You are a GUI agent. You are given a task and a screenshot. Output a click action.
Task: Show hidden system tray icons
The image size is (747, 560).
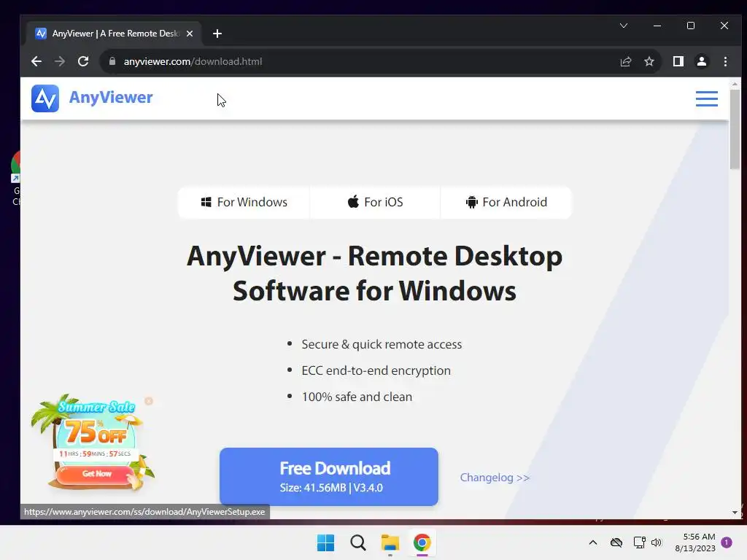[593, 542]
